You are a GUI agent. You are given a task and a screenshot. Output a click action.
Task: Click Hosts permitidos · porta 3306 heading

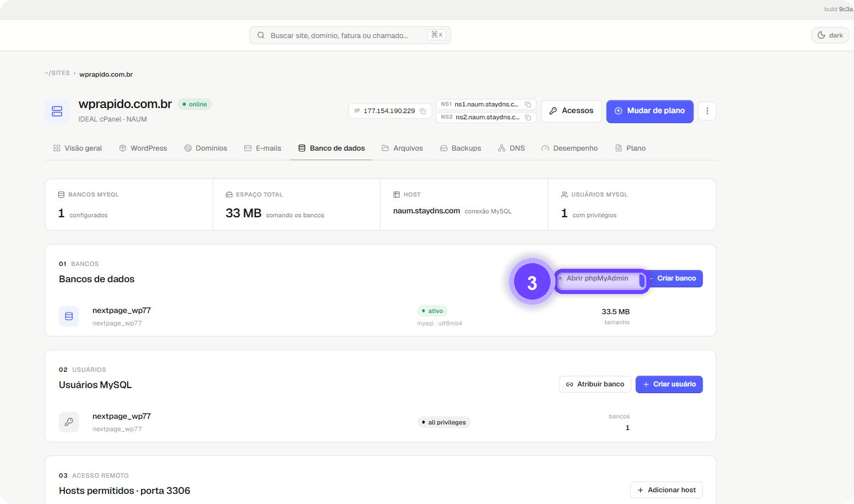coord(124,491)
